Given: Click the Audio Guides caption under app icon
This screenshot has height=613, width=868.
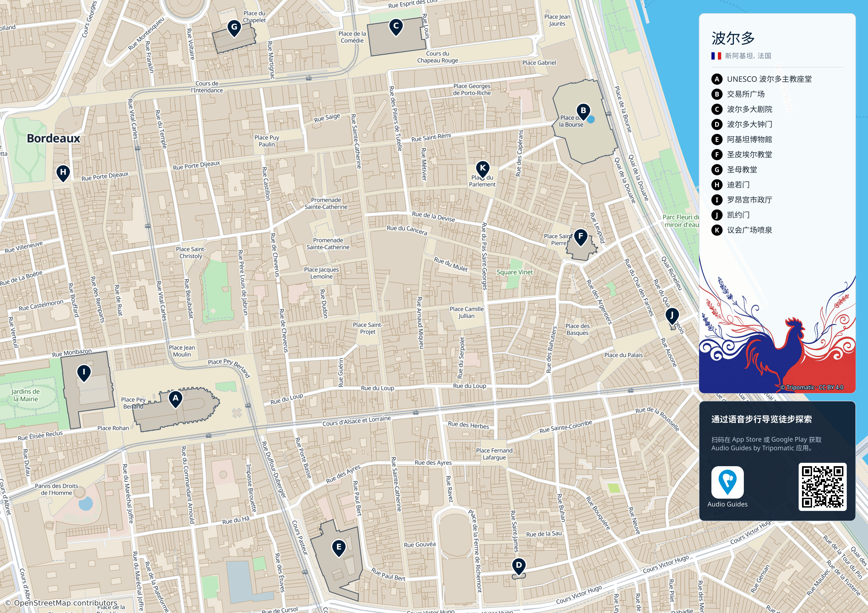Looking at the screenshot, I should [x=727, y=504].
